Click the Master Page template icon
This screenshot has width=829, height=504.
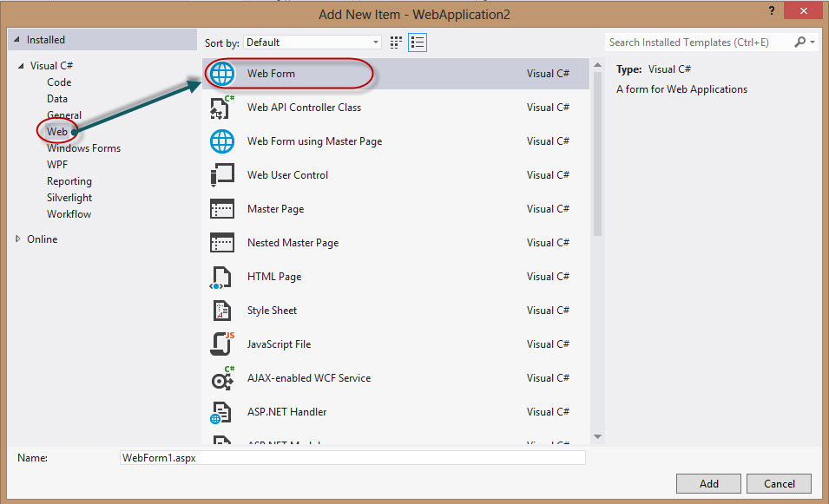click(222, 208)
